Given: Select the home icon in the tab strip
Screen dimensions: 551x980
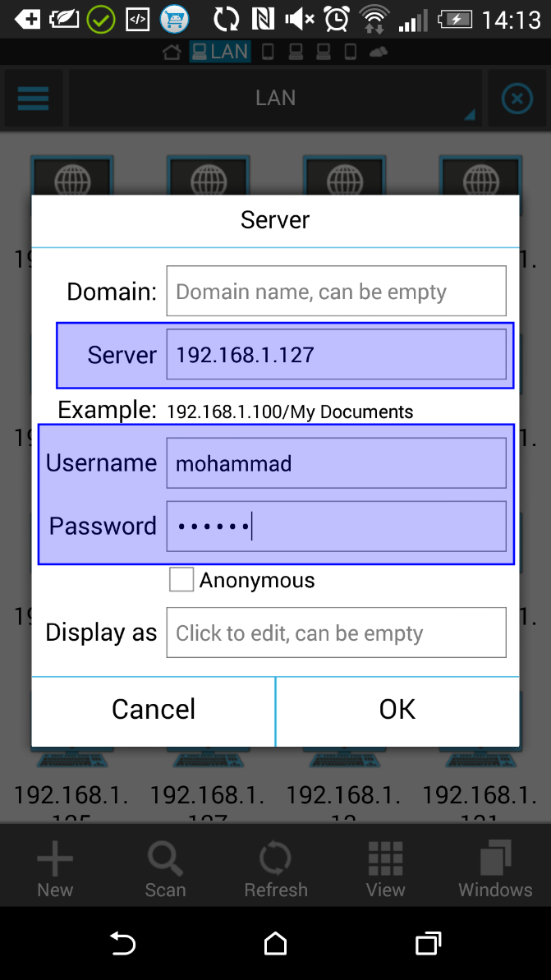Looking at the screenshot, I should pos(172,53).
